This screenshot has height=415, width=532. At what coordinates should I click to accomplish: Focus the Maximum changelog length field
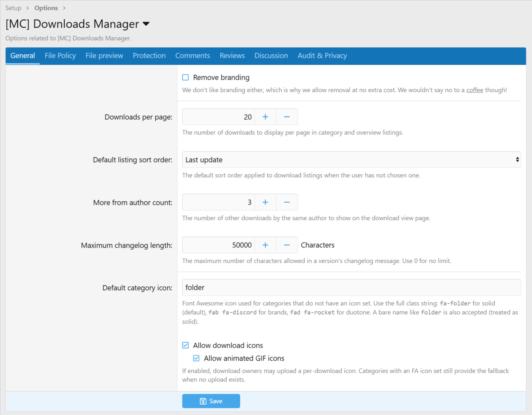[218, 245]
